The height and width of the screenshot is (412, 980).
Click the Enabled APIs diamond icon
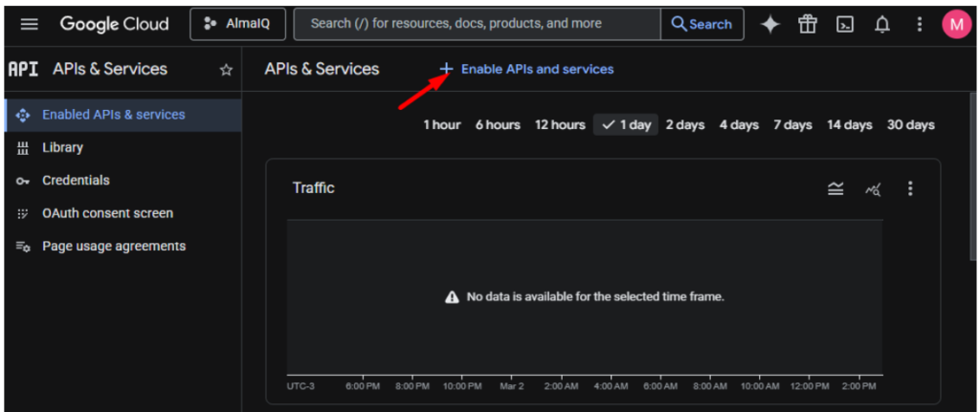pyautogui.click(x=23, y=116)
